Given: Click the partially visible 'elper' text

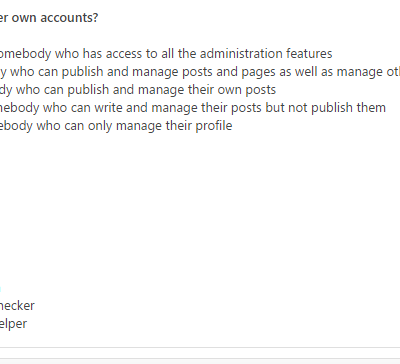Looking at the screenshot, I should [x=13, y=324].
